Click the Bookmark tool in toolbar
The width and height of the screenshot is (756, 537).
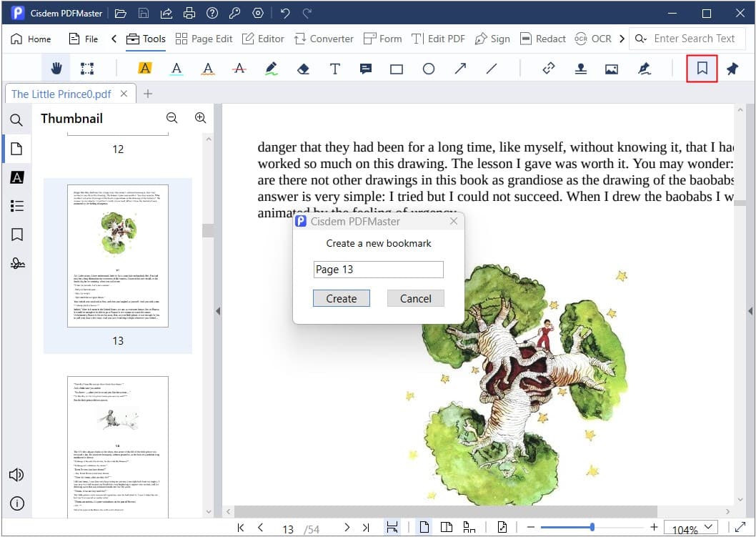point(702,69)
